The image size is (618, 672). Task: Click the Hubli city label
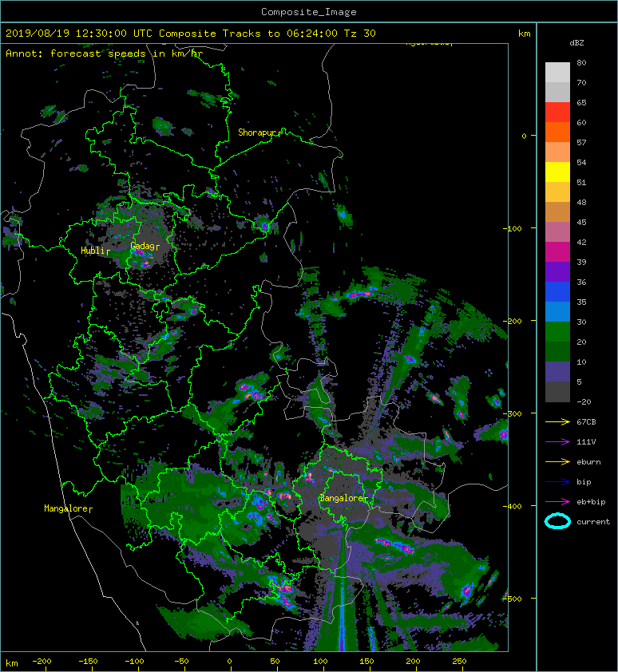pyautogui.click(x=92, y=251)
